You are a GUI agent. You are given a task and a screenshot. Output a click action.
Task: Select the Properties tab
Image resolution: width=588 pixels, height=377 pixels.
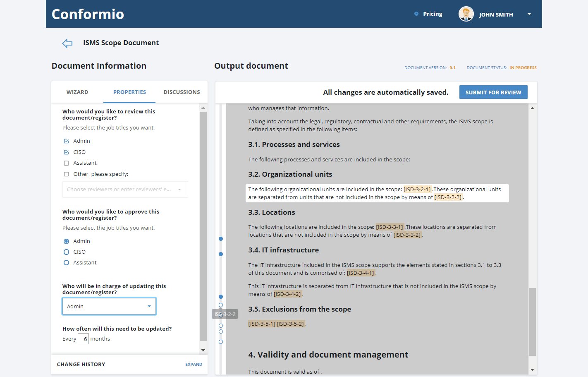coord(129,92)
